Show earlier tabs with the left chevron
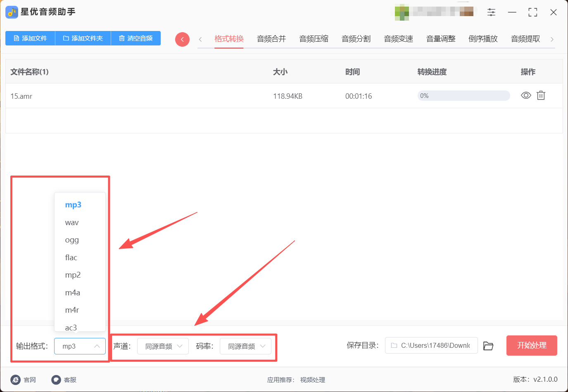This screenshot has height=392, width=568. 200,39
